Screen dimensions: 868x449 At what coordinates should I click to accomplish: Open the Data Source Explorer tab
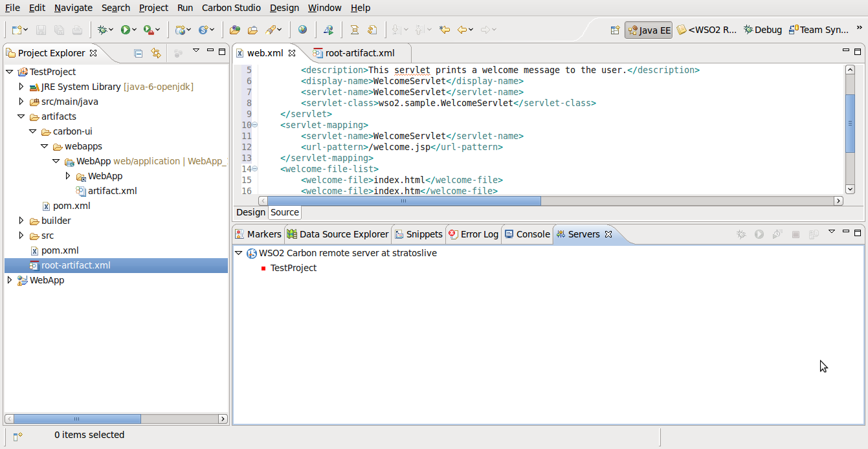(x=338, y=234)
